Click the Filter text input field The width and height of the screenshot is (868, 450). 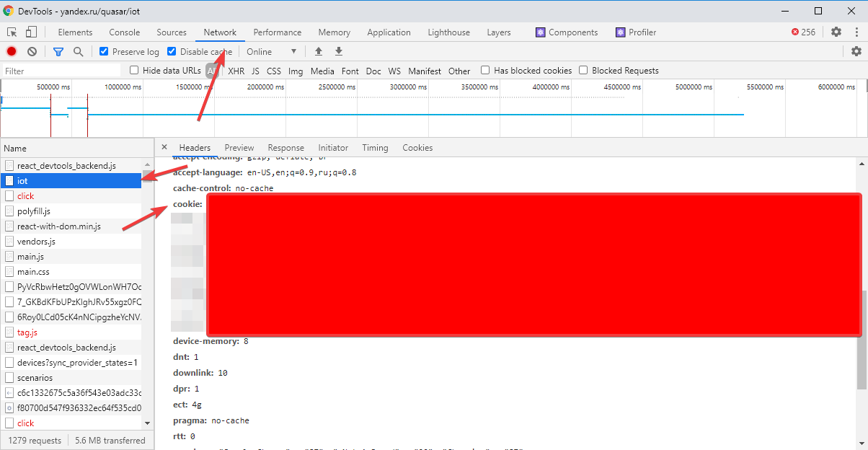click(61, 71)
